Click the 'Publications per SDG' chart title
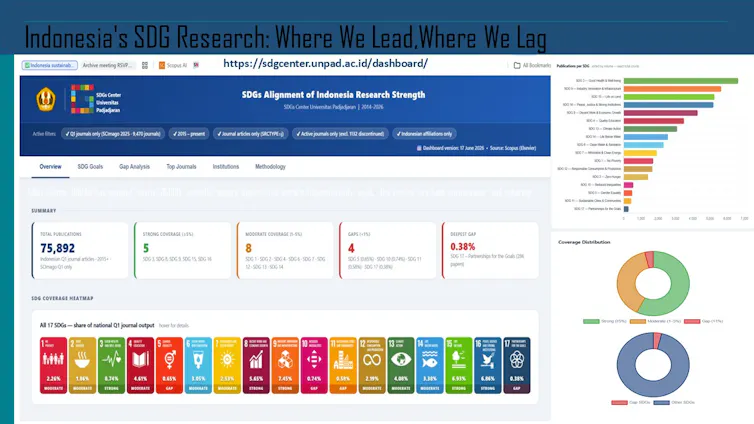Viewport: 754px width, 424px height. pos(573,66)
